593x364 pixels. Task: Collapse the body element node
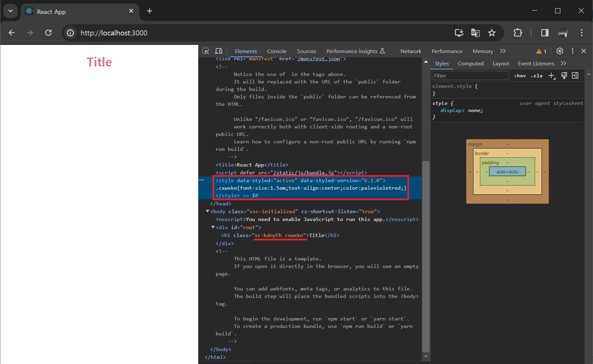coord(207,211)
